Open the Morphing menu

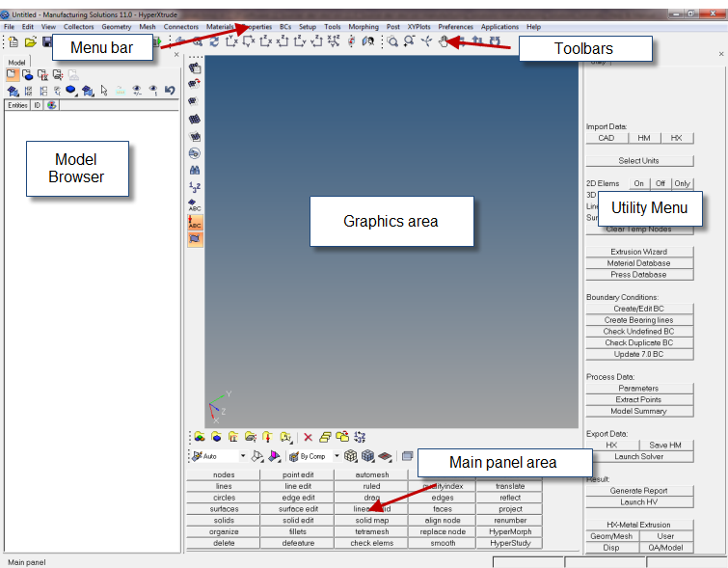click(364, 27)
